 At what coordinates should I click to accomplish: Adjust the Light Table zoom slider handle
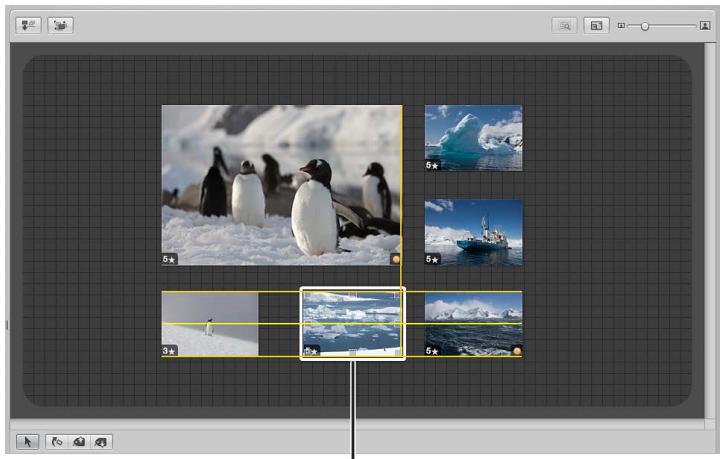[x=645, y=26]
